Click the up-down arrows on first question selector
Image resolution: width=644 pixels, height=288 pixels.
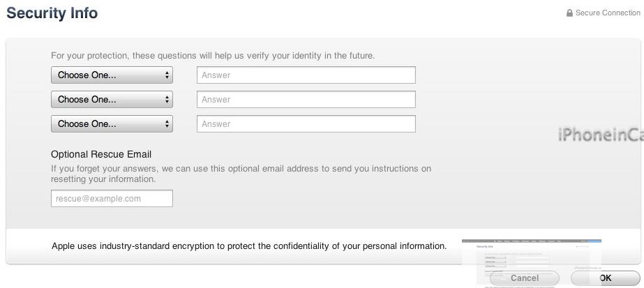click(x=167, y=75)
